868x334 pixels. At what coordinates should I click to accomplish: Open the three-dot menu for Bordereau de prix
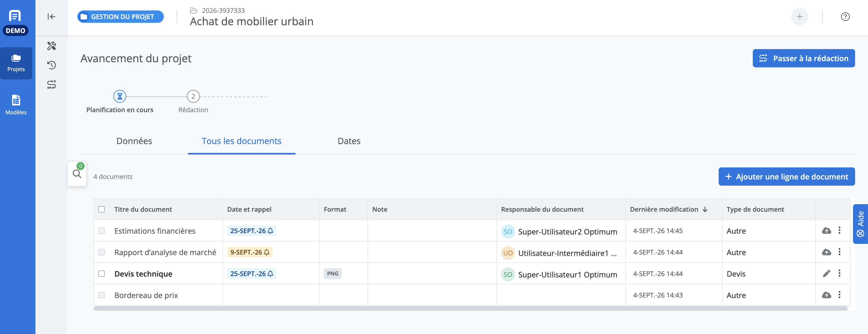[x=839, y=295]
